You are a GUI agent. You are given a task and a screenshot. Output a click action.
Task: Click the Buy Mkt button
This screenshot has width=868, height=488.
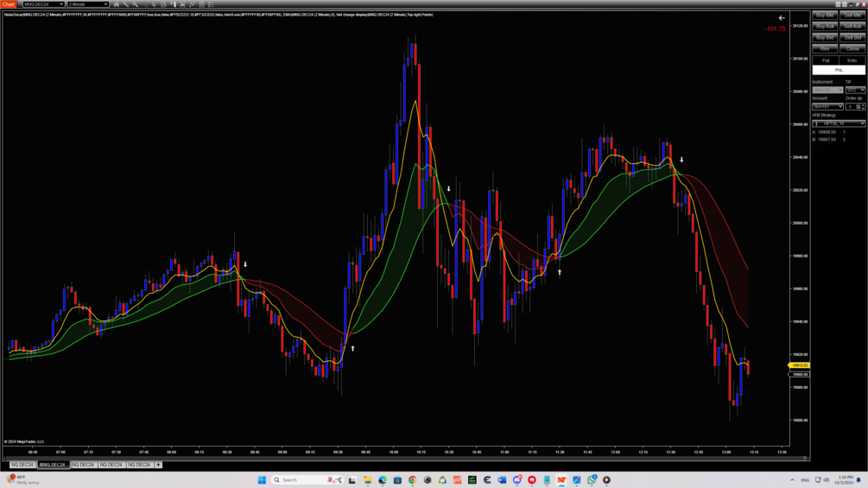pos(825,15)
